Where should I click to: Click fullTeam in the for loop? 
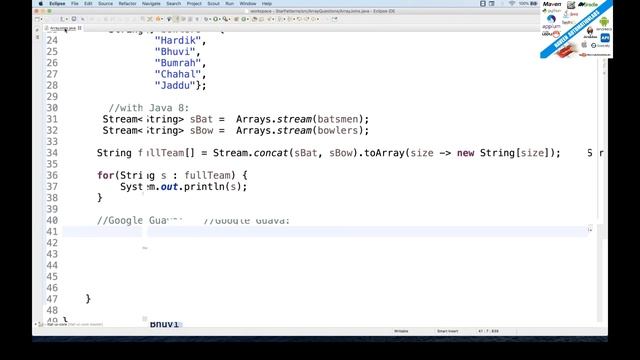[x=207, y=176]
